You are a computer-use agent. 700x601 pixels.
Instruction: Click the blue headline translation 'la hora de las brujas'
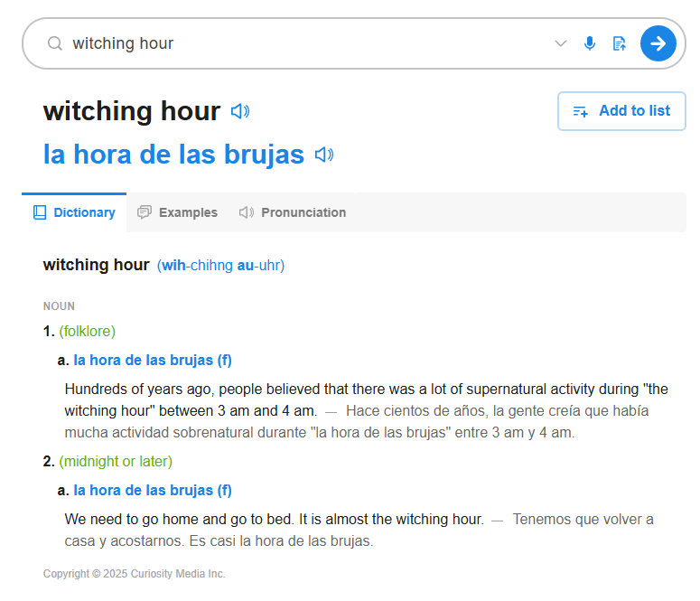173,155
